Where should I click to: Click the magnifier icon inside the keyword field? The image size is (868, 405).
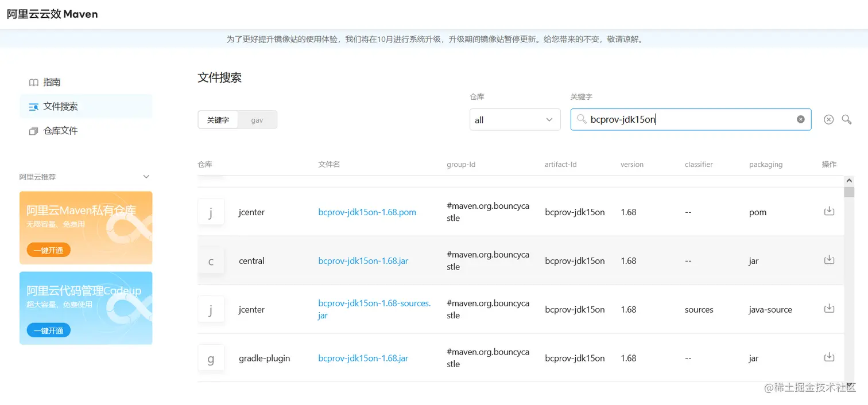point(582,119)
